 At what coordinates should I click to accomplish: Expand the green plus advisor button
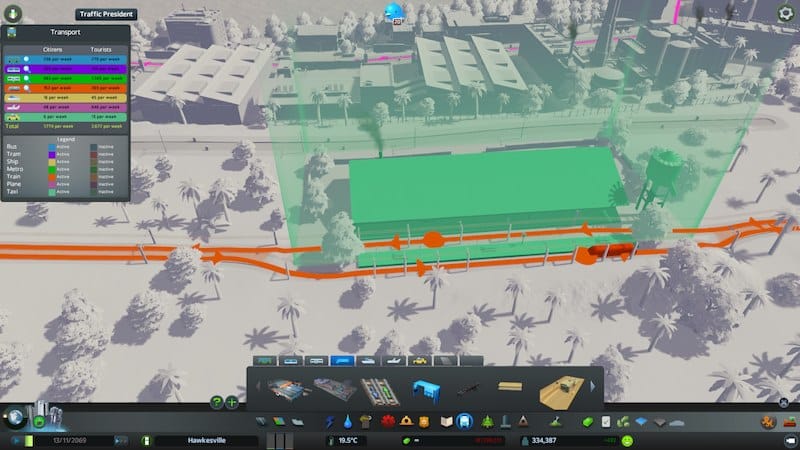232,402
